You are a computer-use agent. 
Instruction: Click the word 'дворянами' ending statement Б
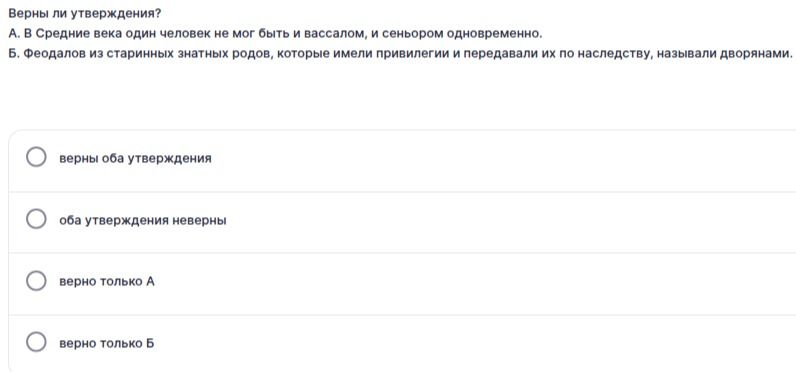point(753,54)
